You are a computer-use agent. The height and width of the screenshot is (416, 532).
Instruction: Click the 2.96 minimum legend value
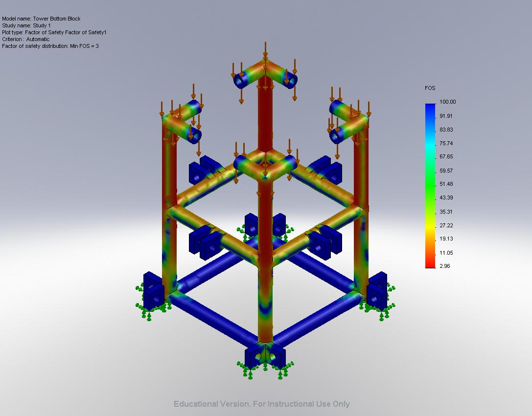[445, 266]
